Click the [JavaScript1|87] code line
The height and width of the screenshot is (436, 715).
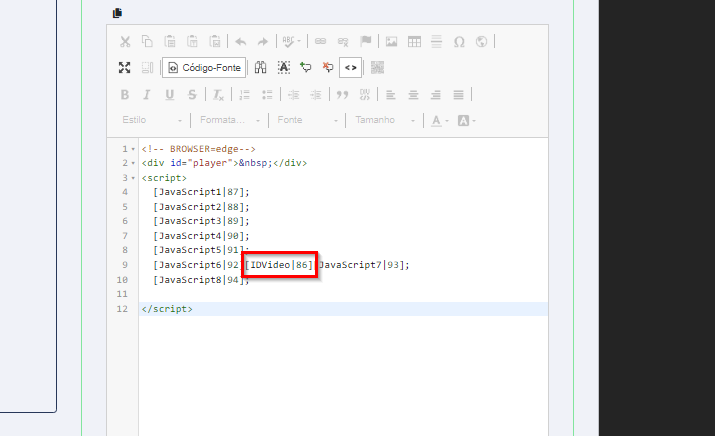tap(202, 192)
